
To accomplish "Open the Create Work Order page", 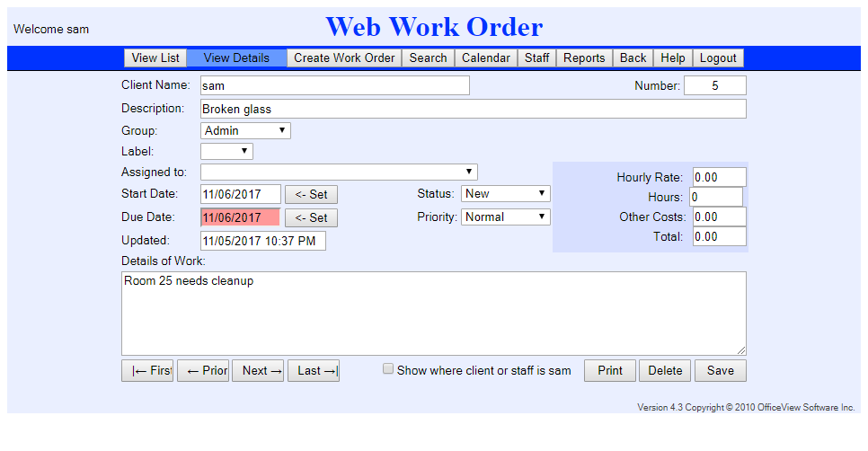I will [x=344, y=57].
